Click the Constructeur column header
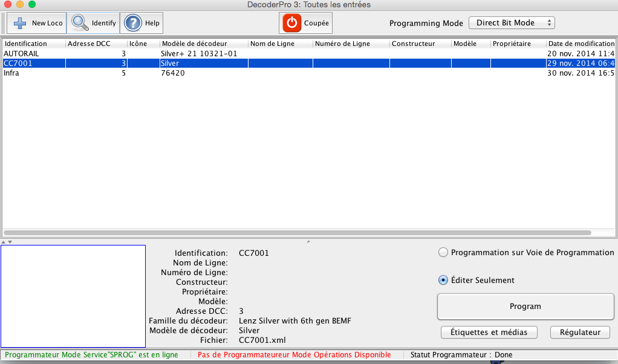The image size is (618, 364). tap(420, 44)
